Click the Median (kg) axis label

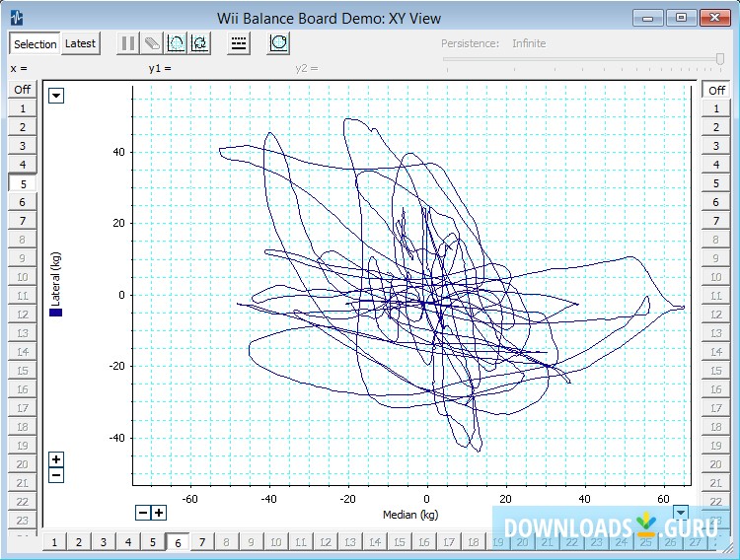point(410,515)
